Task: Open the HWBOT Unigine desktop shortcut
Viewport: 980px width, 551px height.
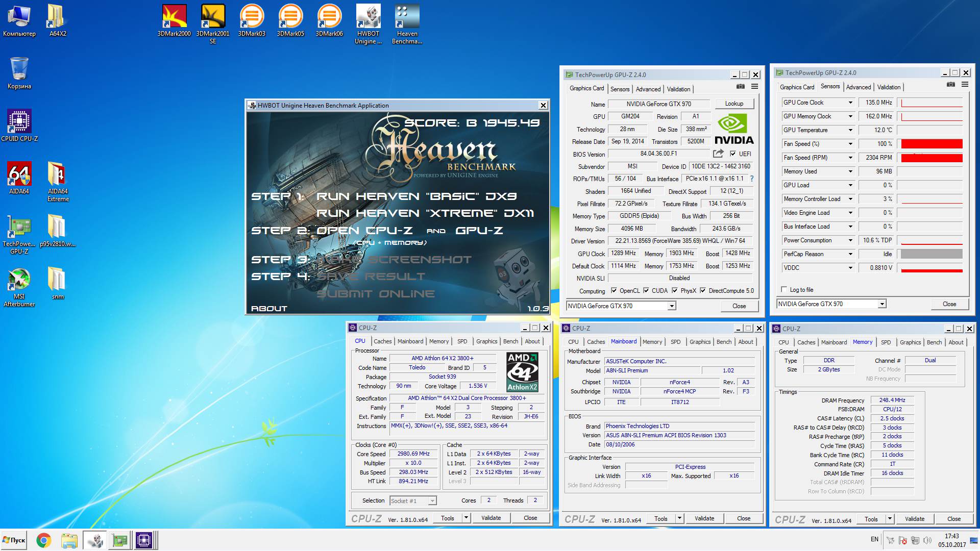Action: click(x=368, y=24)
